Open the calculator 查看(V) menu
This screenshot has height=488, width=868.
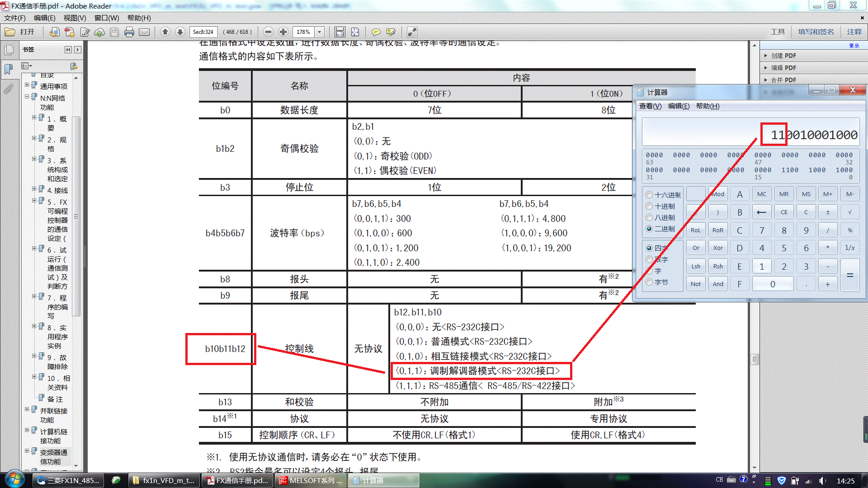tap(650, 106)
